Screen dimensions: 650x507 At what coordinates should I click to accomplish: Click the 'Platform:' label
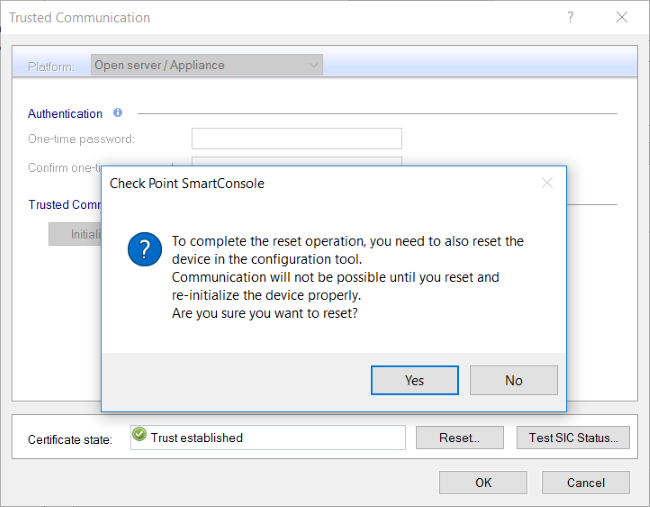click(51, 66)
